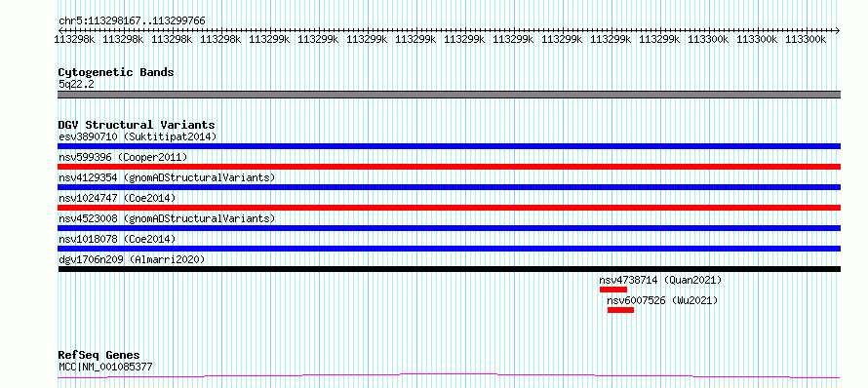Click the 5q22.2 band label
Screen dimensions: 868x388
(x=77, y=84)
